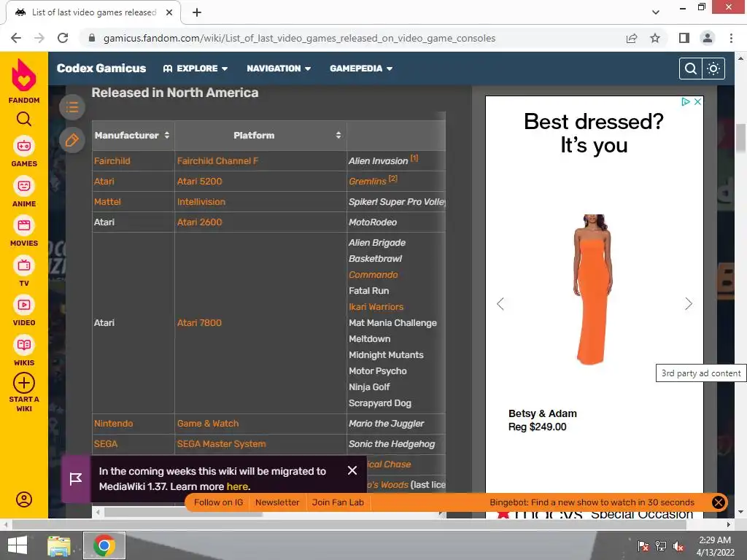Screen dimensions: 747x560
Task: Open Fandom sidebar search icon
Action: (x=24, y=119)
